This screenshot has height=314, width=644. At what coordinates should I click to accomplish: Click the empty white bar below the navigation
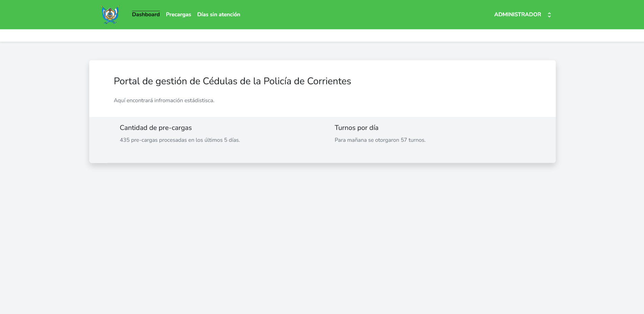pos(322,36)
